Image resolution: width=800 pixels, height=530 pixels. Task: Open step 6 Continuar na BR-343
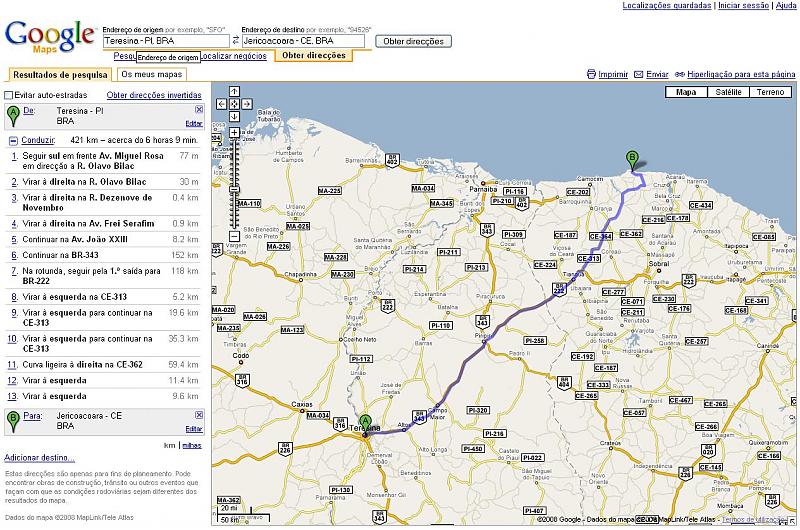104,255
